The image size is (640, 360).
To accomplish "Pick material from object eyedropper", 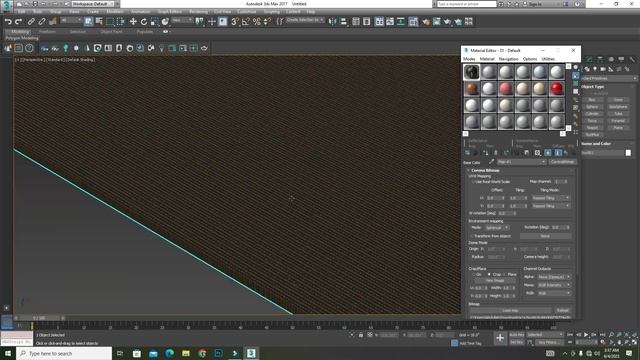I will click(491, 162).
